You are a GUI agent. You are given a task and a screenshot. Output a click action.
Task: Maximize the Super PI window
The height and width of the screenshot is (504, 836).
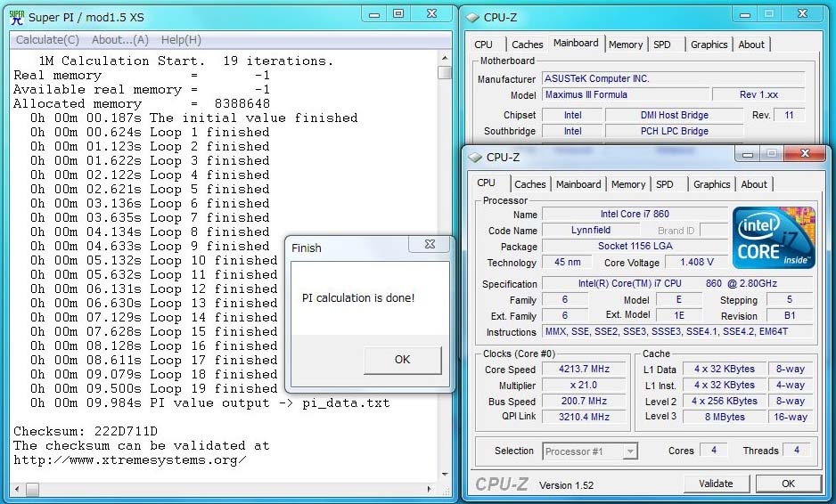[x=398, y=14]
